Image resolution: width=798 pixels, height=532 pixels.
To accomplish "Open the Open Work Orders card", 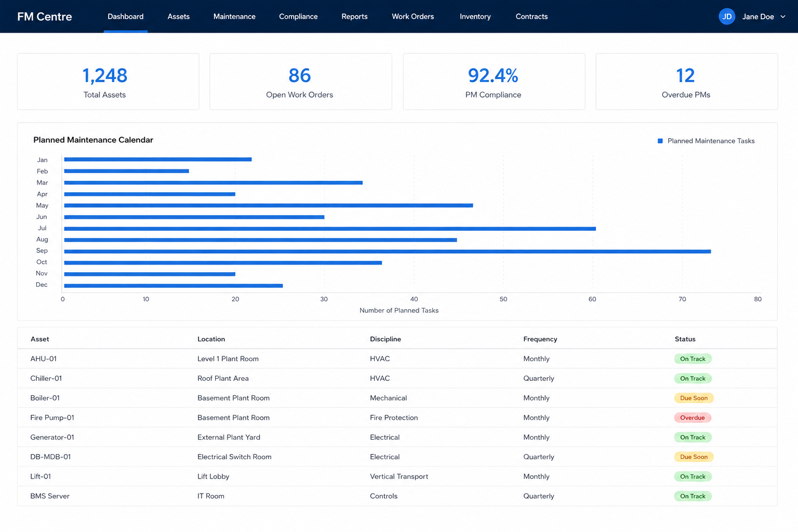I will [x=301, y=82].
